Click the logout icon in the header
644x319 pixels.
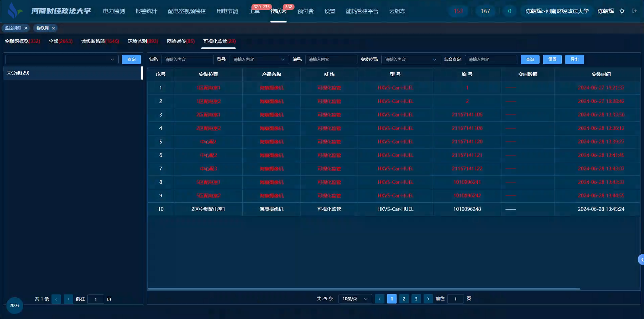pos(635,11)
